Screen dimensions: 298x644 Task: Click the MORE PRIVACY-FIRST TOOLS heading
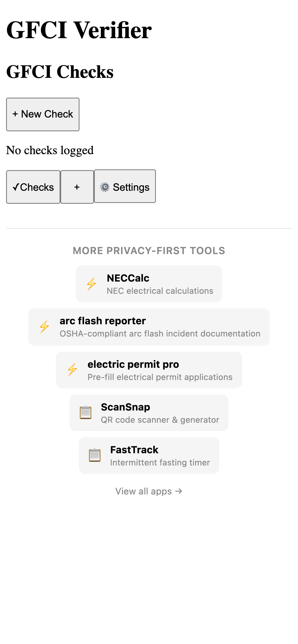click(149, 251)
